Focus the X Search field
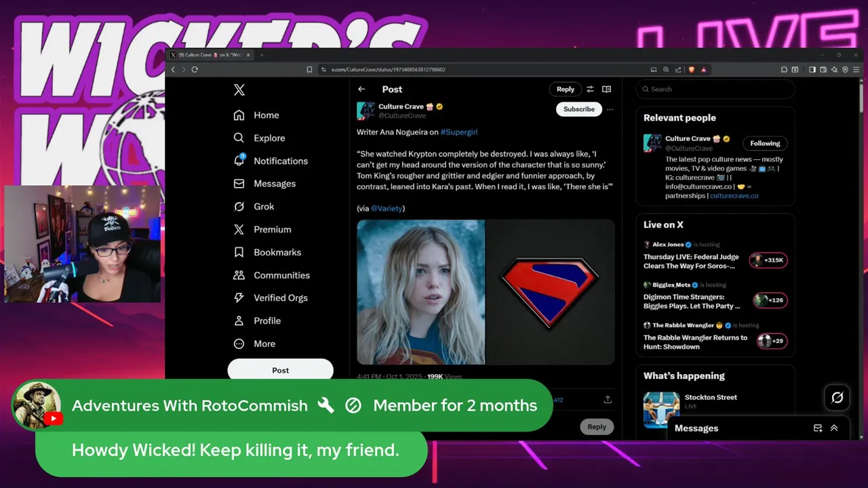Viewport: 868px width, 488px height. [715, 89]
